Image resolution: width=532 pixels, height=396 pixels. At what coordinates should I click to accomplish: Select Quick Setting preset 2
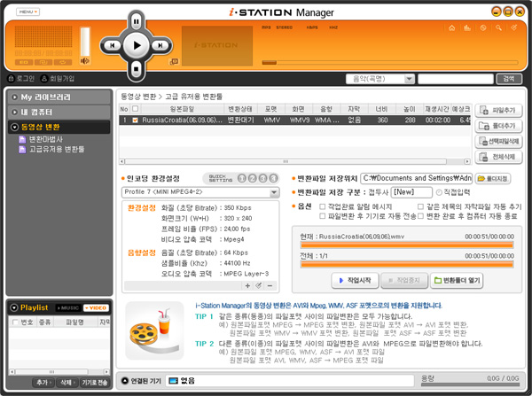click(252, 178)
